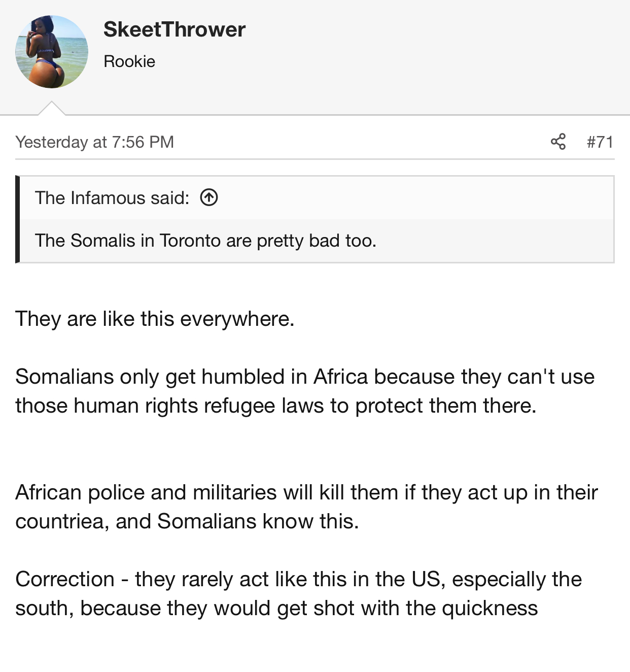Click the Rookie user title

[x=129, y=61]
